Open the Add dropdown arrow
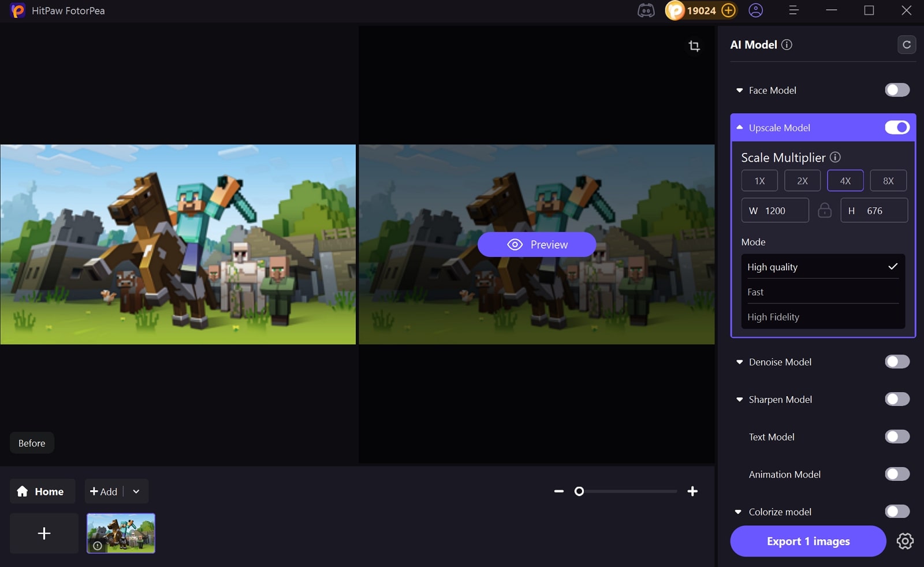 [136, 491]
